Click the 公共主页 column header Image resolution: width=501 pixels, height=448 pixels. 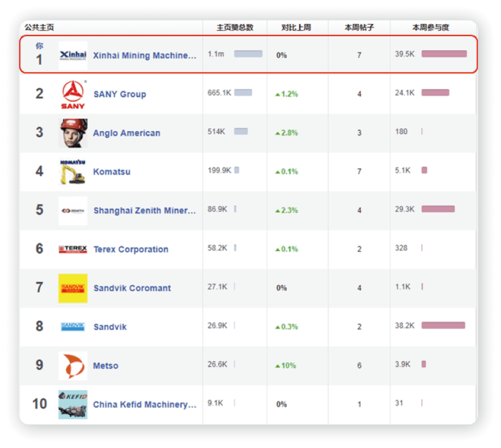39,28
